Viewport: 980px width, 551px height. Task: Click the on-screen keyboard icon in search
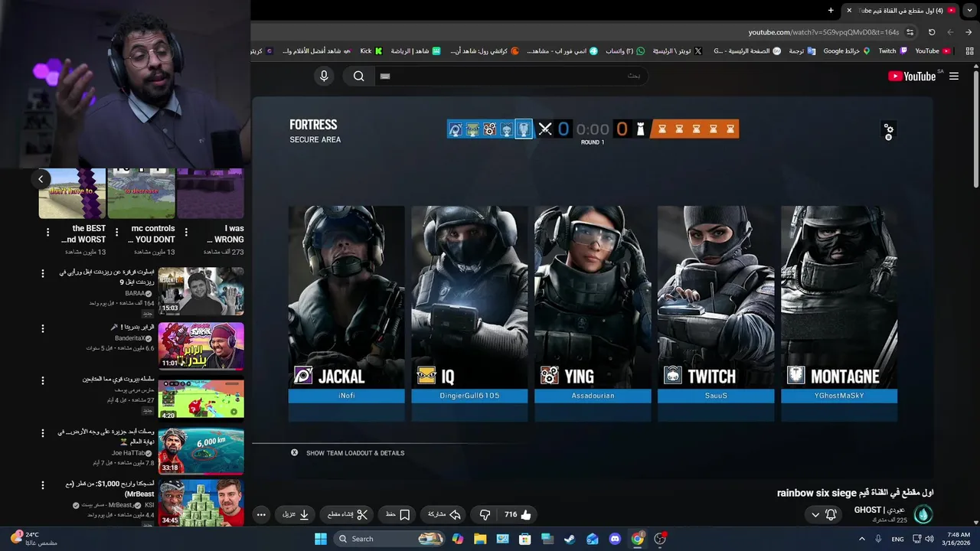(x=385, y=76)
